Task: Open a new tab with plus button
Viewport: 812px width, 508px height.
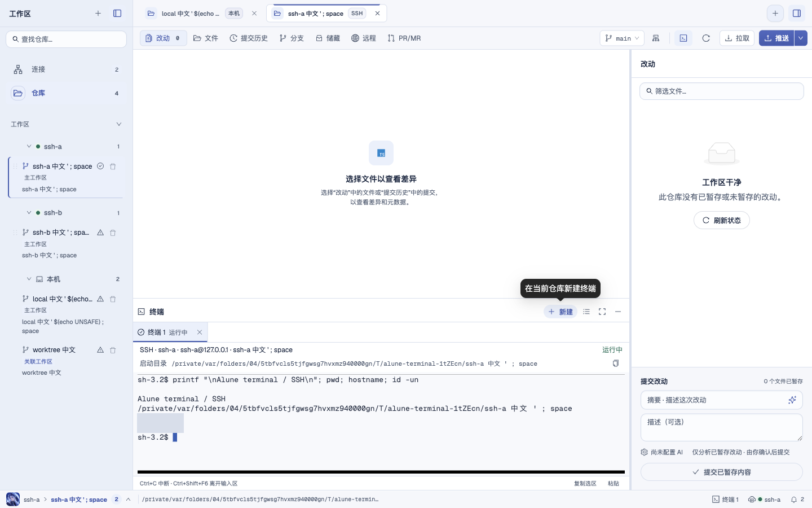Action: (x=775, y=13)
